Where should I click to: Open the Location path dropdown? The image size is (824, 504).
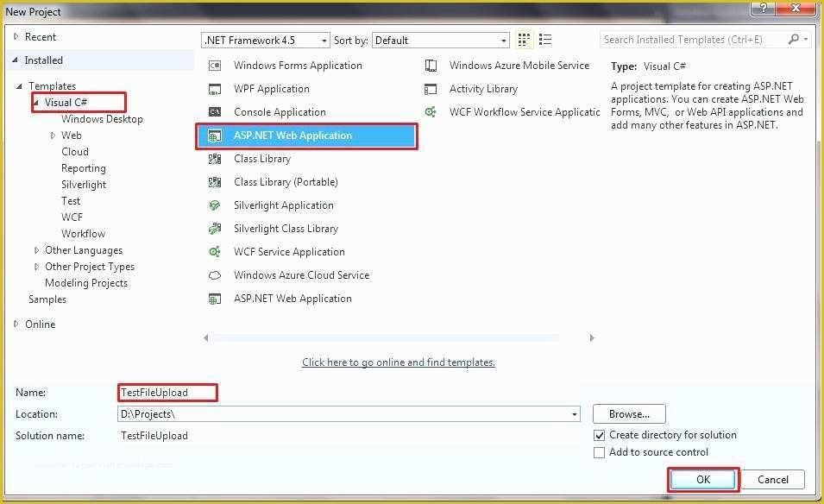click(575, 414)
